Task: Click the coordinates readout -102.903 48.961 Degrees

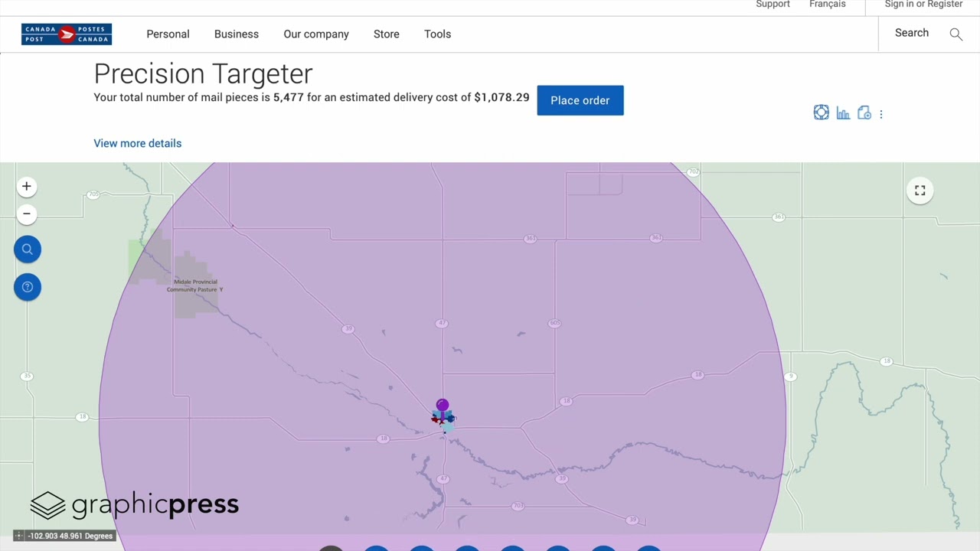Action: [70, 536]
